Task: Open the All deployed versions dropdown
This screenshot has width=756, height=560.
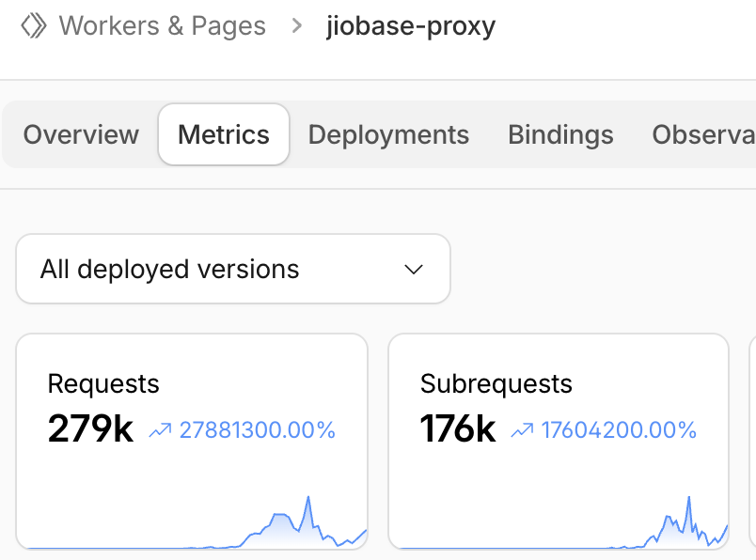Action: (233, 269)
